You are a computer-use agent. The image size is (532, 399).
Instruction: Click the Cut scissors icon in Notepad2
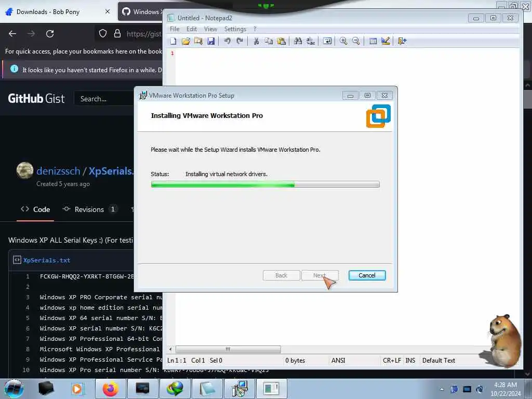coord(256,42)
